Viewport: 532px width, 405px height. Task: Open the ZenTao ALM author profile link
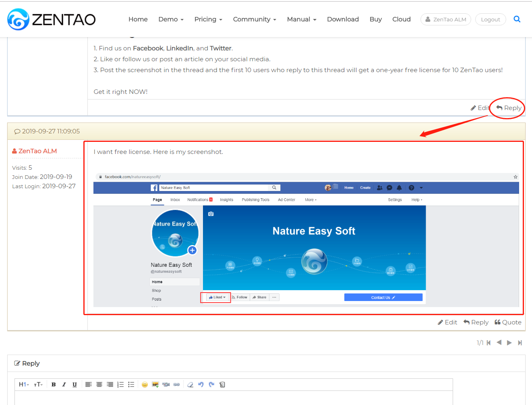35,151
